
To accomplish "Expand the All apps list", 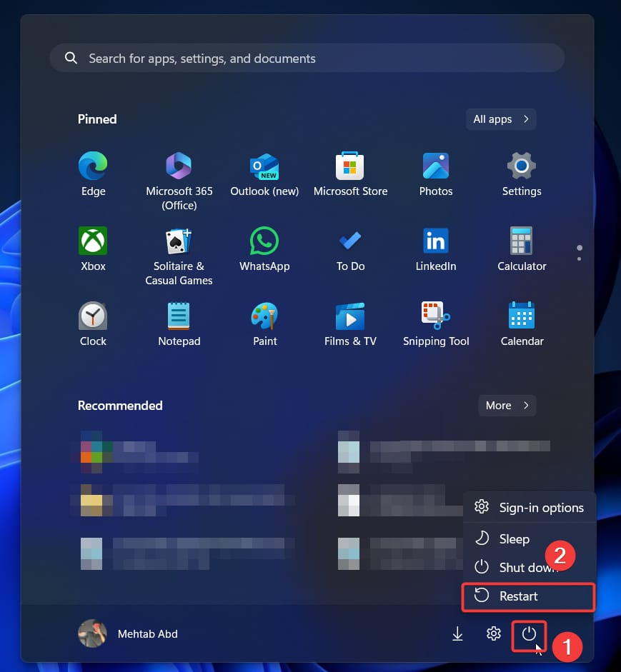I will pos(501,119).
